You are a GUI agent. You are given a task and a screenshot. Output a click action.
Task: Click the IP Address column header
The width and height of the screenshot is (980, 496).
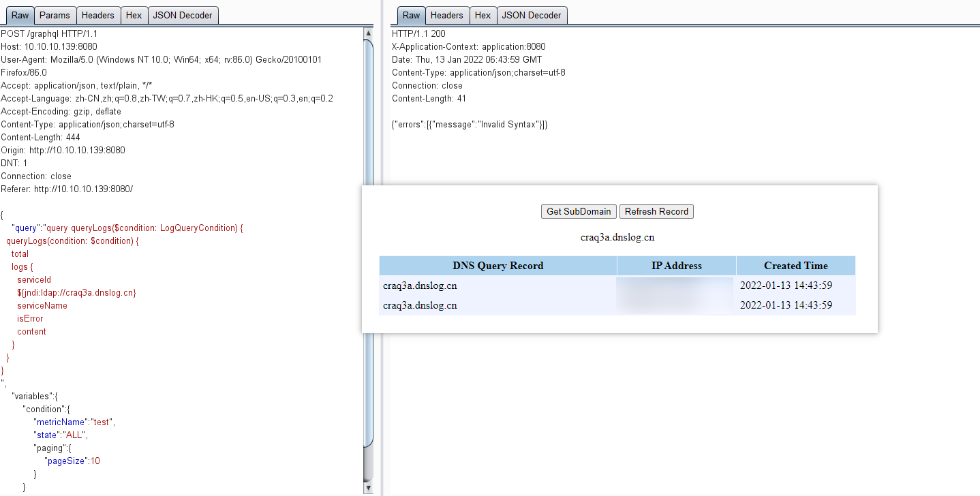(x=677, y=266)
